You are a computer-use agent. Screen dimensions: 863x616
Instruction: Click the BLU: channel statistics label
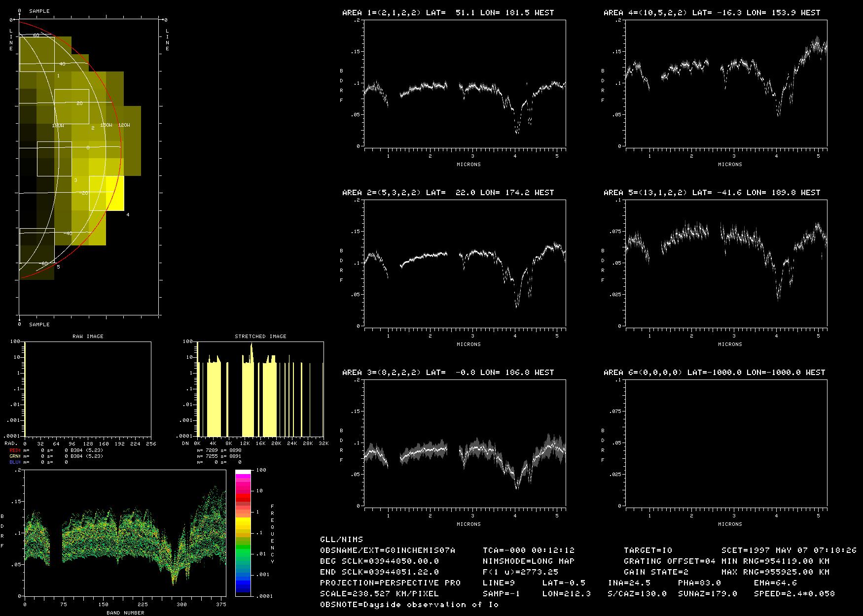pos(15,462)
